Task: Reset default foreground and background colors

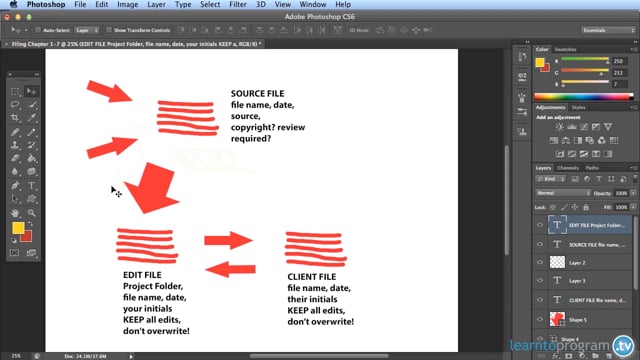Action: click(14, 240)
